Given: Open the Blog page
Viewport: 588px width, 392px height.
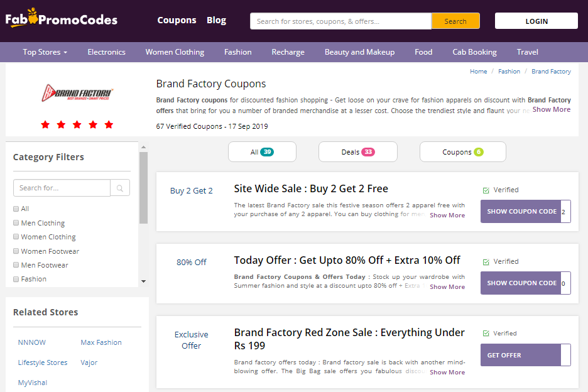Looking at the screenshot, I should [216, 20].
